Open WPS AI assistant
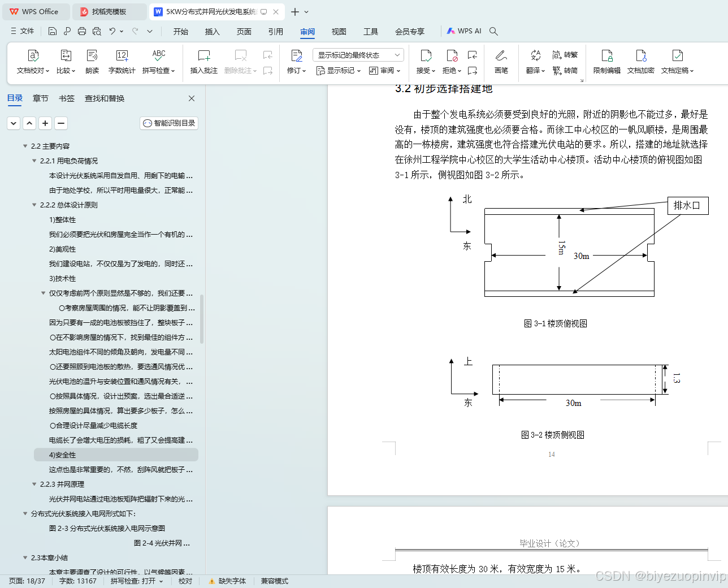Viewport: 728px width, 588px height. [x=464, y=32]
